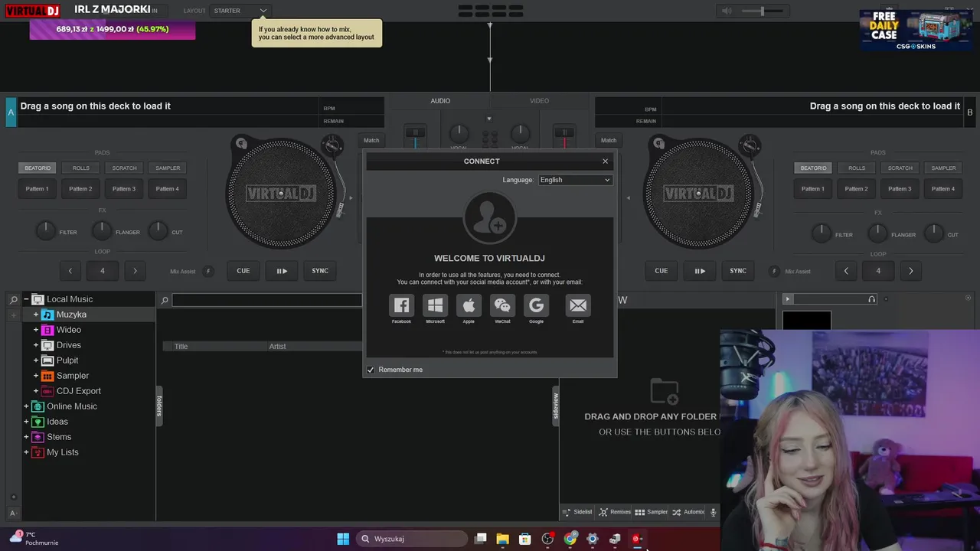Screen dimensions: 980x551
Task: Click the Ideas folder icon
Action: coord(38,422)
